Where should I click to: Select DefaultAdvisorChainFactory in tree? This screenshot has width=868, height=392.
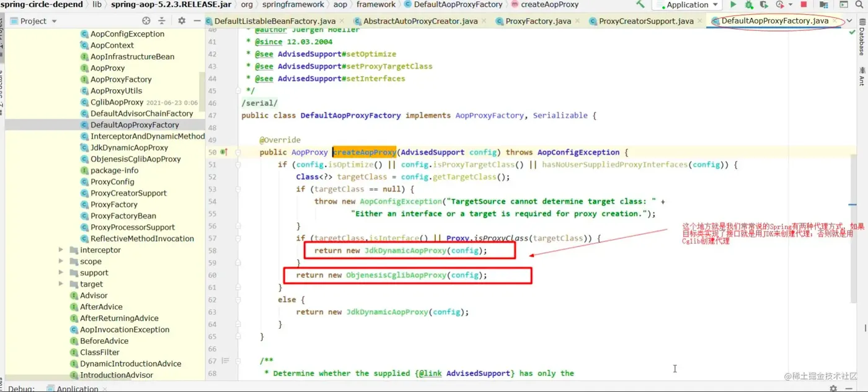[x=141, y=113]
